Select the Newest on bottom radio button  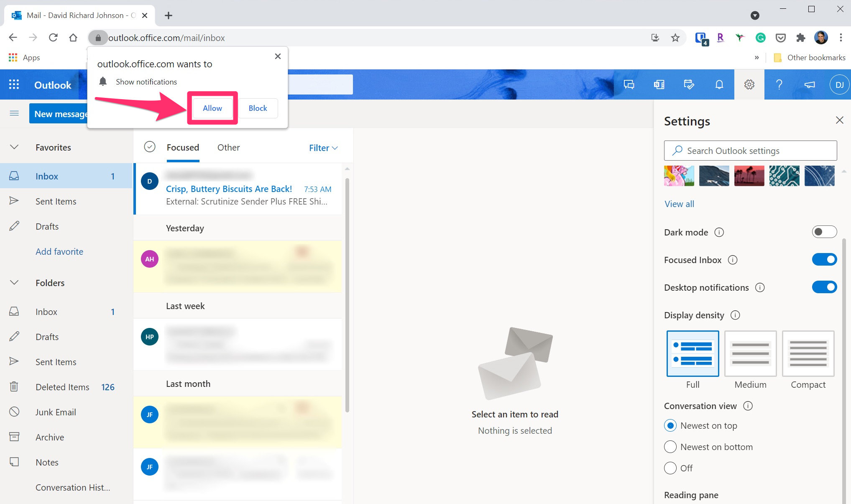[670, 446]
